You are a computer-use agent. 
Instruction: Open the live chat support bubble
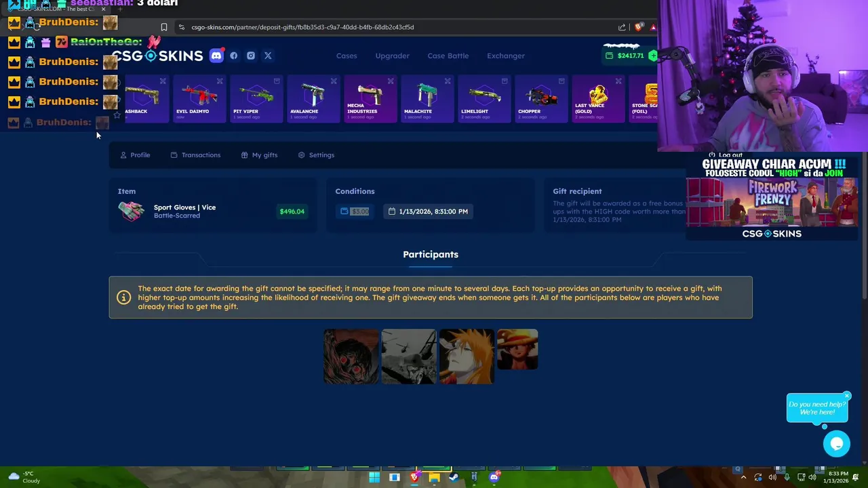click(837, 444)
